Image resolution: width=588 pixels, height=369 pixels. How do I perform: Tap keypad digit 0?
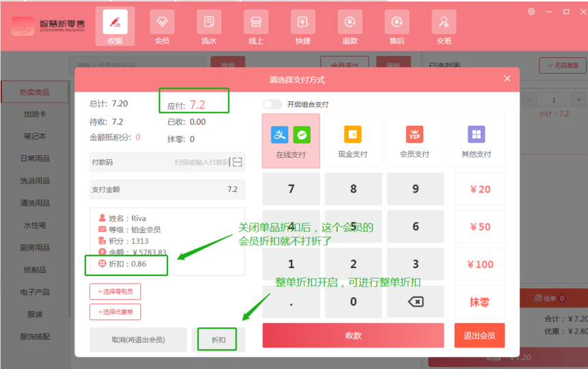353,301
